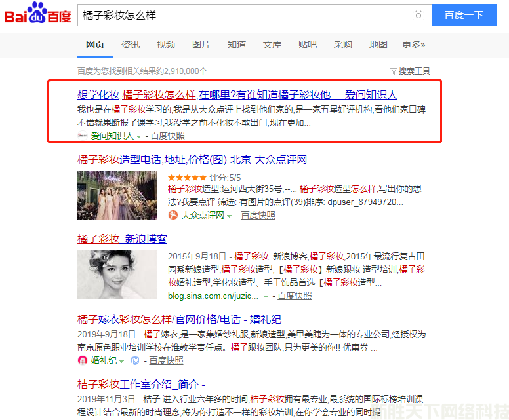509x420 pixels.
Task: Click the Baidu logo
Action: point(37,15)
